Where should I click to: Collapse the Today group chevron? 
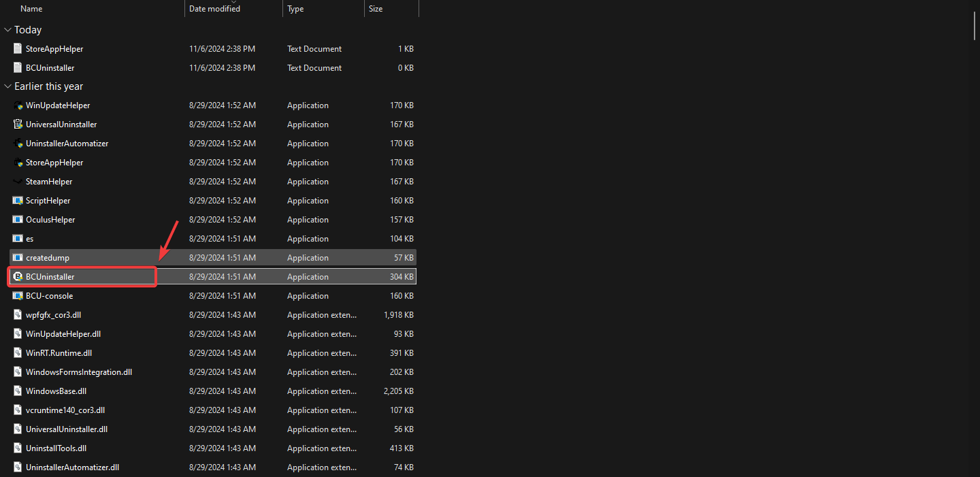coord(7,30)
